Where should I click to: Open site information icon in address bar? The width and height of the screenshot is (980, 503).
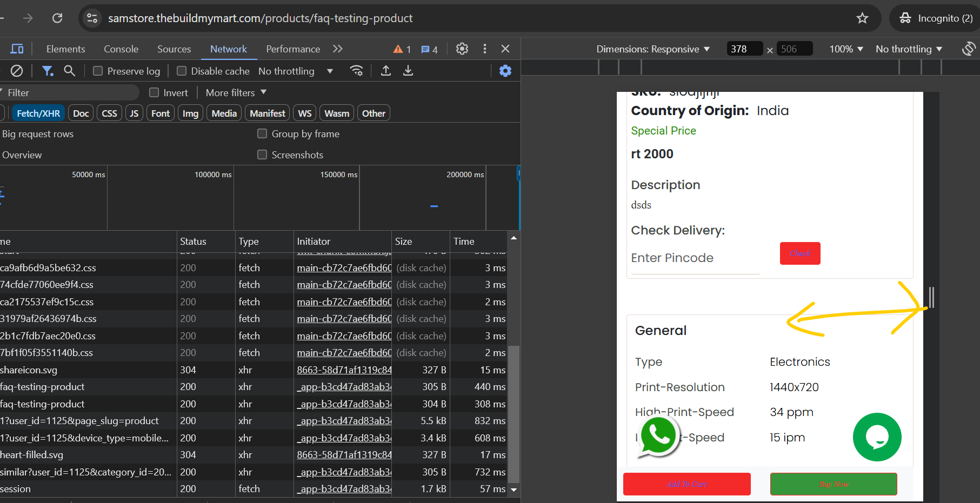(92, 18)
